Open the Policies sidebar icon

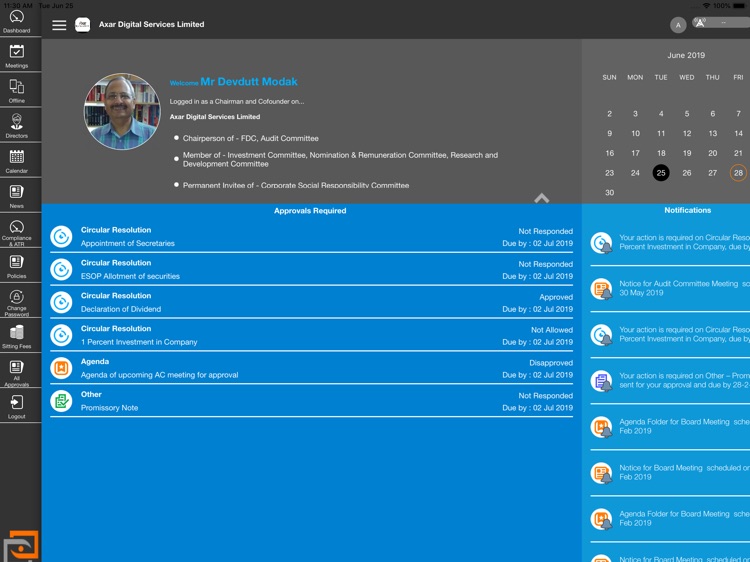coord(17,266)
